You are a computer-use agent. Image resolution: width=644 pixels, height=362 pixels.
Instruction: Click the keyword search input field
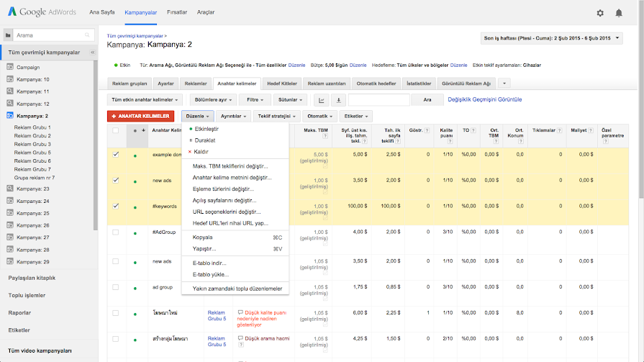378,99
